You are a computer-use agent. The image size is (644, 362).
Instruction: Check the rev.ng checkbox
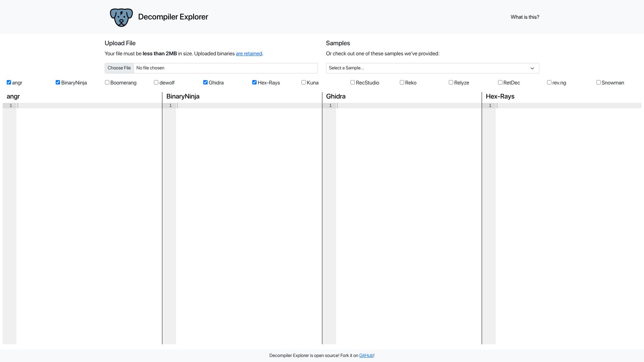(x=549, y=82)
